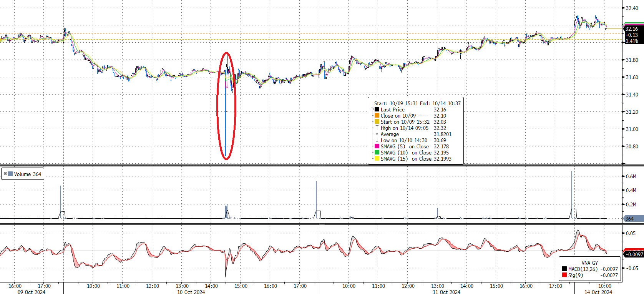Select 'SMAVG (10) on Close' legend text
This screenshot has width=644, height=294.
[406, 153]
